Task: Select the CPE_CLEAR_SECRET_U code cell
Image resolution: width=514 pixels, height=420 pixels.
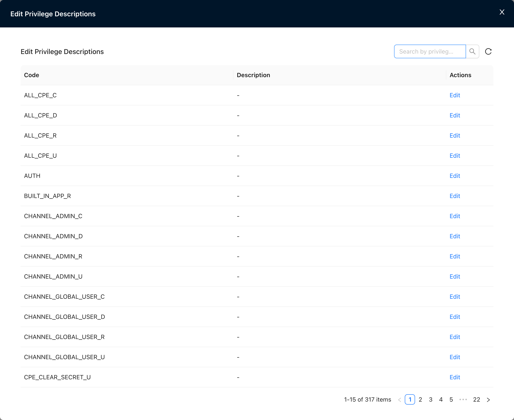Action: [x=127, y=377]
